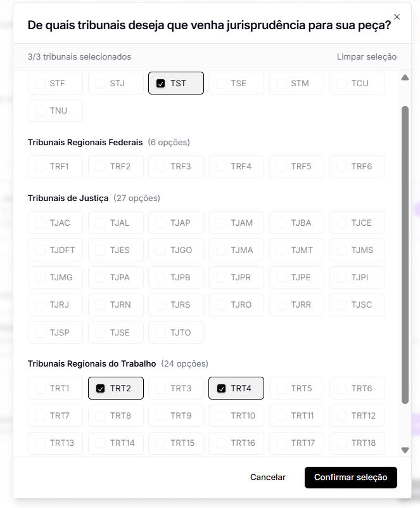Select the TRF6 tribunal

[357, 167]
